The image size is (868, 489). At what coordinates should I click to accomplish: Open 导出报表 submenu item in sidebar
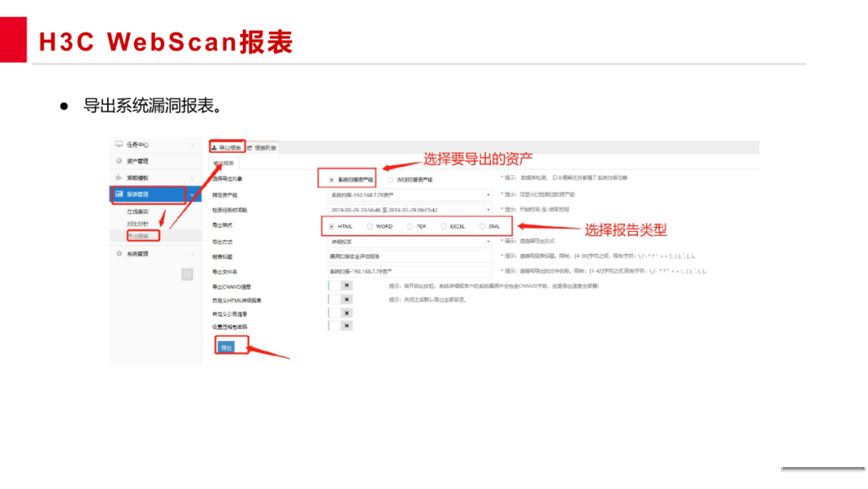(138, 236)
